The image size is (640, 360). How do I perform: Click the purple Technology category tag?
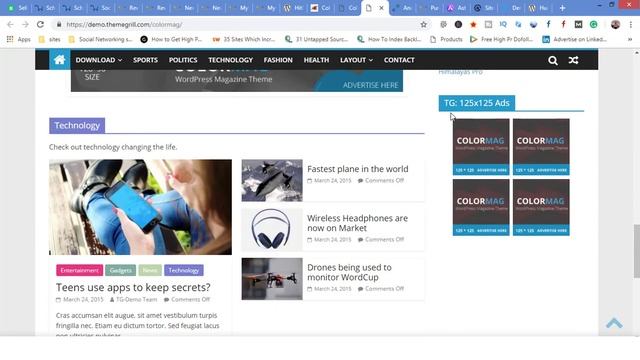coord(184,270)
